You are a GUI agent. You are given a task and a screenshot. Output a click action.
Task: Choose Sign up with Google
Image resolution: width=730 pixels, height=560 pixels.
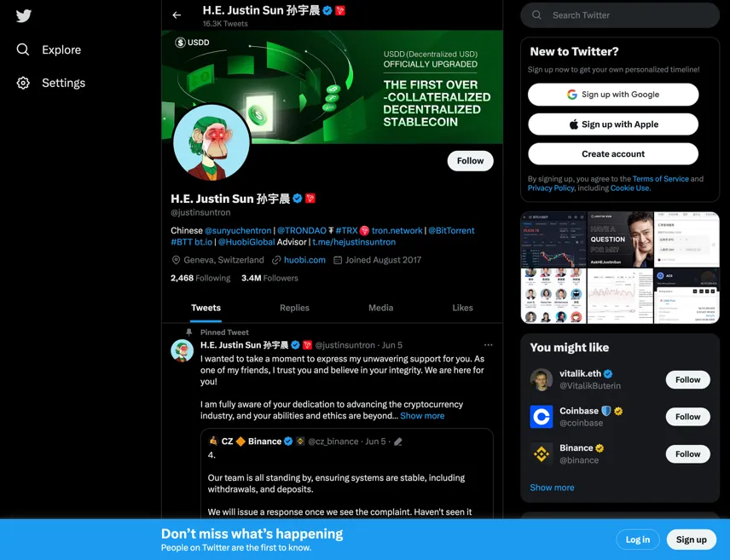tap(613, 95)
